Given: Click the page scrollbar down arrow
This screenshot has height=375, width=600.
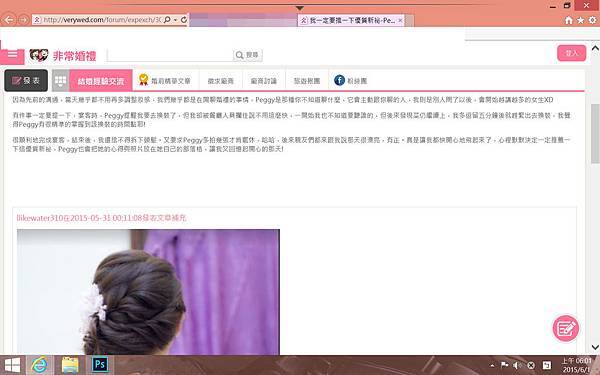Looking at the screenshot, I should tap(595, 347).
